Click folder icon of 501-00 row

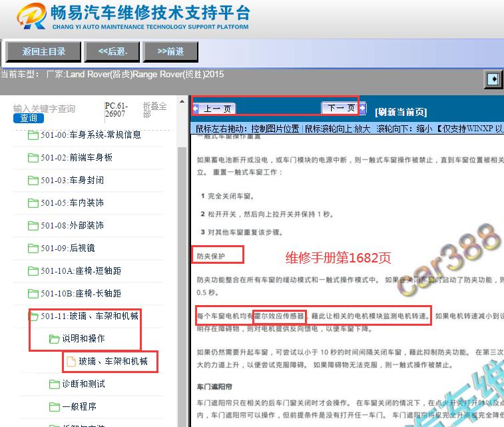pos(33,135)
